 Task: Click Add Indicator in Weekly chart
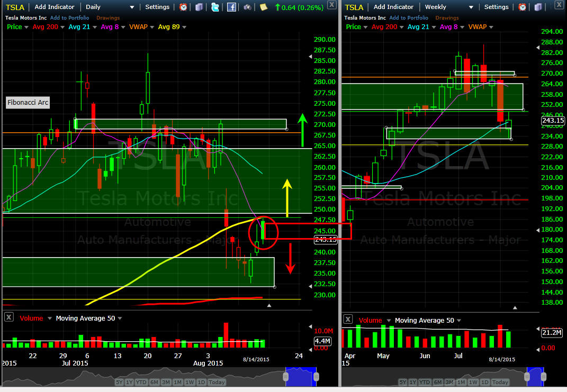pos(393,7)
